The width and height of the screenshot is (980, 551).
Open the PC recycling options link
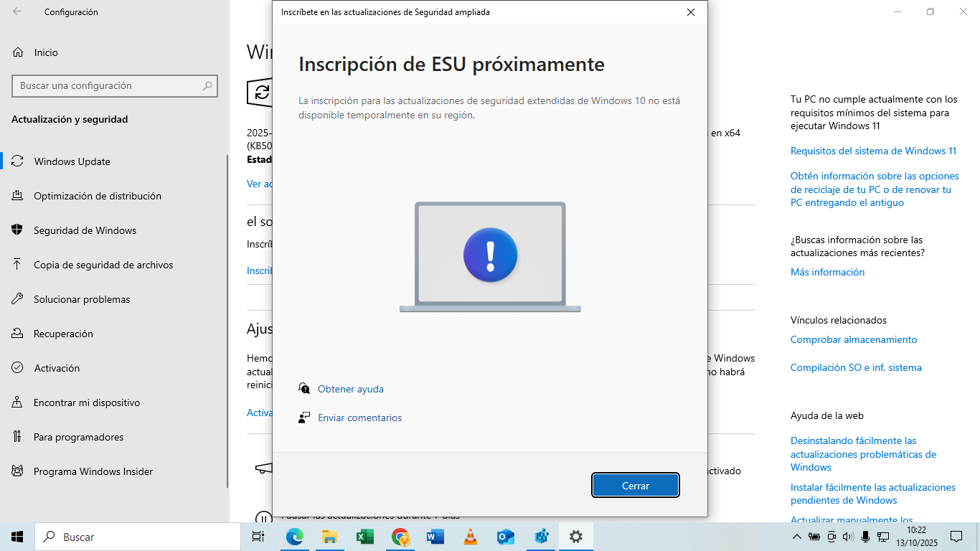pos(875,189)
